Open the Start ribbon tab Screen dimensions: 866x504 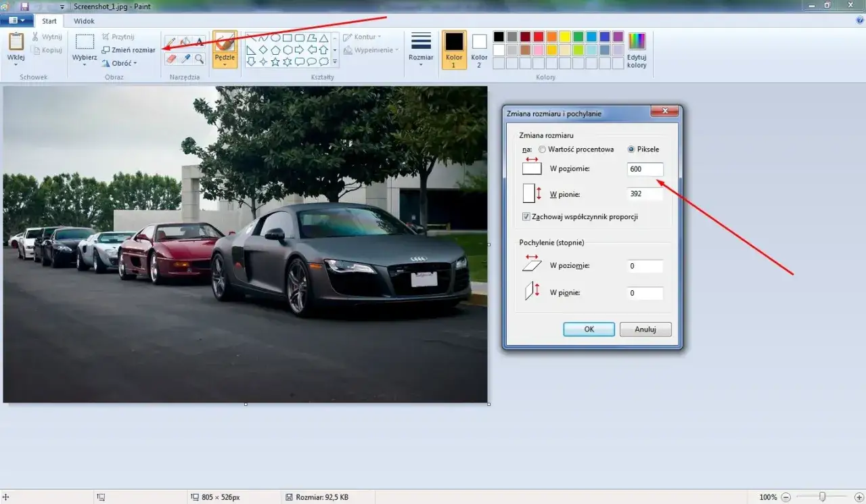click(x=49, y=21)
